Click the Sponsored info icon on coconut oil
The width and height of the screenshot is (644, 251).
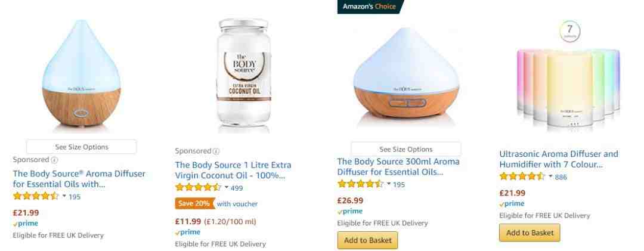point(216,151)
